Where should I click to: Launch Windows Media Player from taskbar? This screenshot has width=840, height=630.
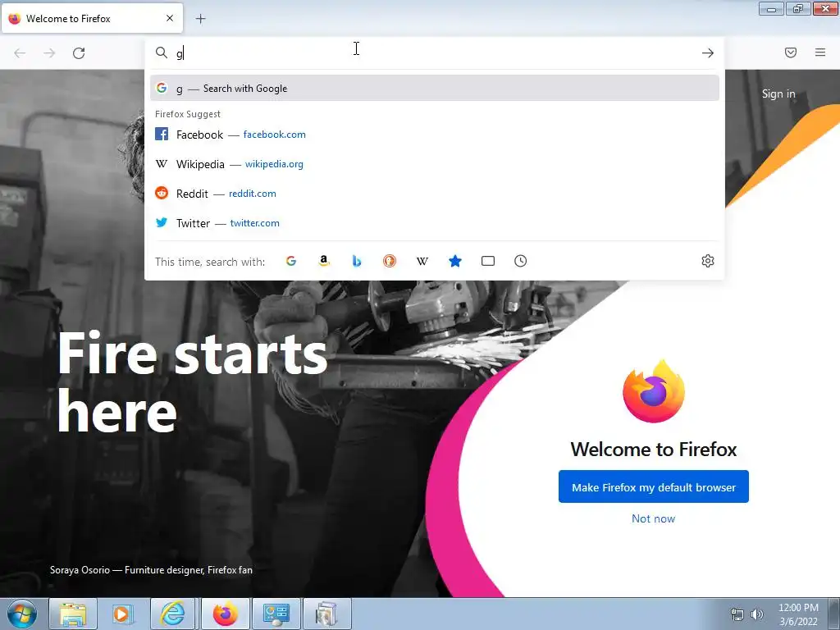pos(123,614)
